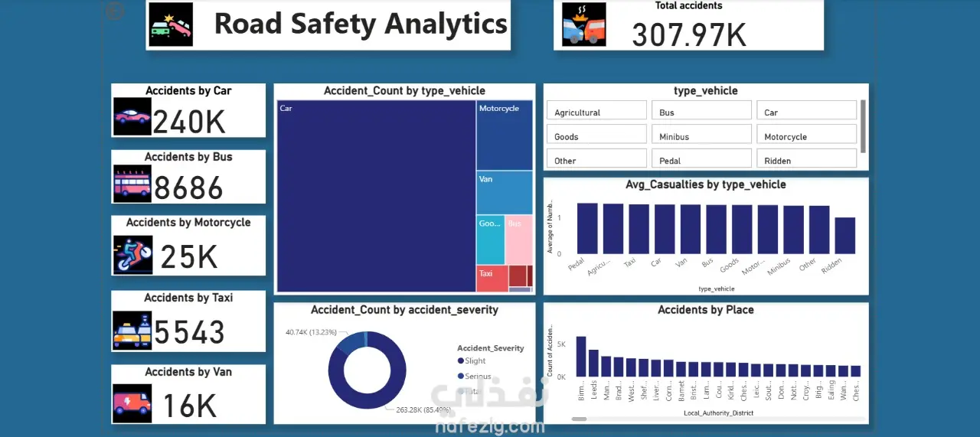Click the Ridden bar in Avg_Casualties chart

coord(845,236)
